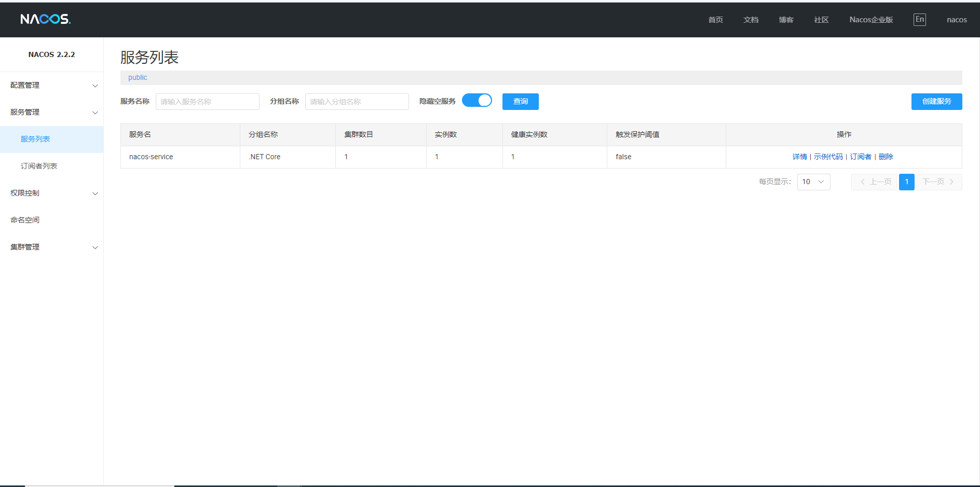Open the page size dropdown showing 10

click(x=813, y=182)
